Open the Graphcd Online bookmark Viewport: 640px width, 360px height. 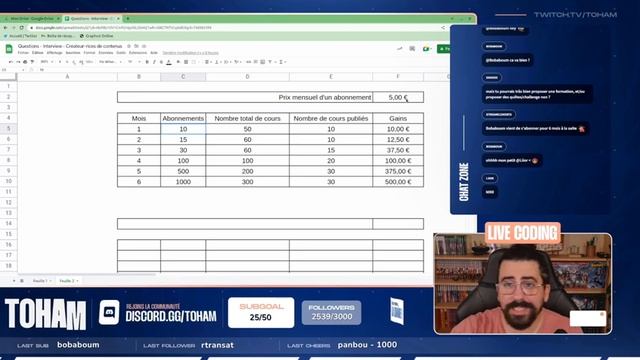point(96,36)
